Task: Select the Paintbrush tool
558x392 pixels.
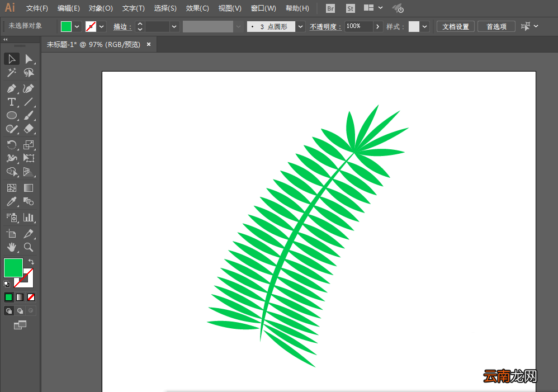Action: click(x=29, y=115)
